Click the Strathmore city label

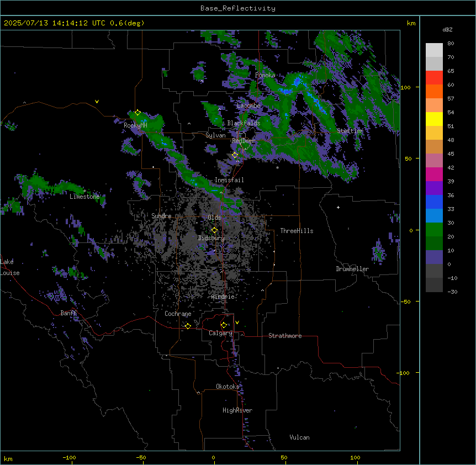285,336
